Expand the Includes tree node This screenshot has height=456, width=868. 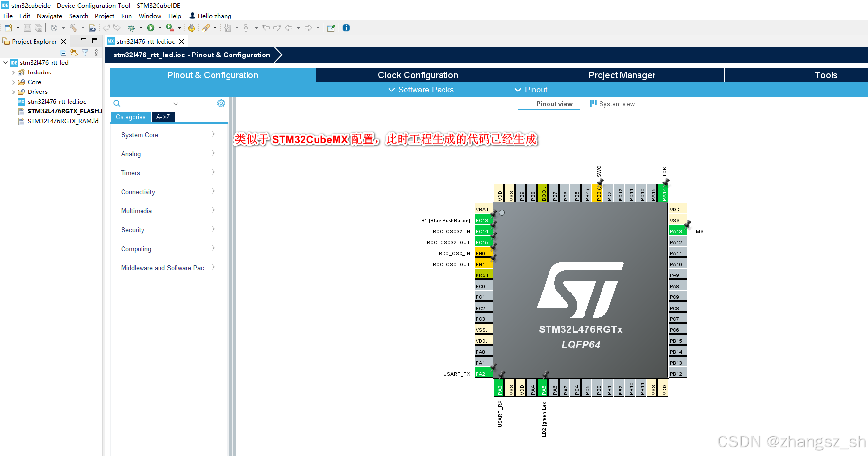click(x=13, y=73)
